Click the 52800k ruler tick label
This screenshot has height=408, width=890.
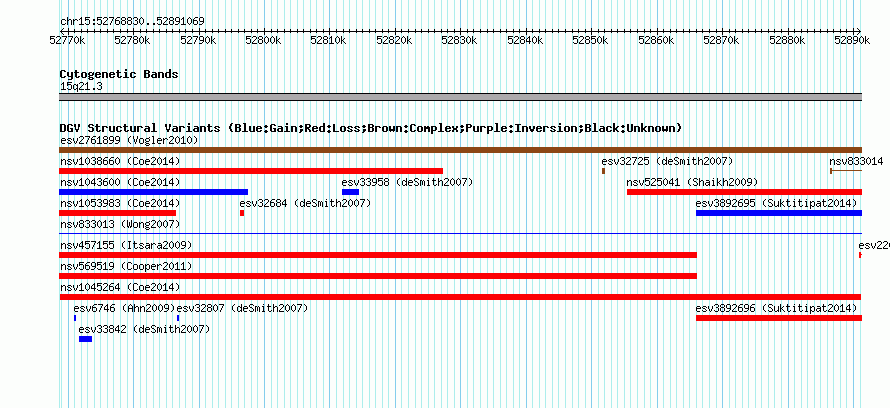click(263, 40)
